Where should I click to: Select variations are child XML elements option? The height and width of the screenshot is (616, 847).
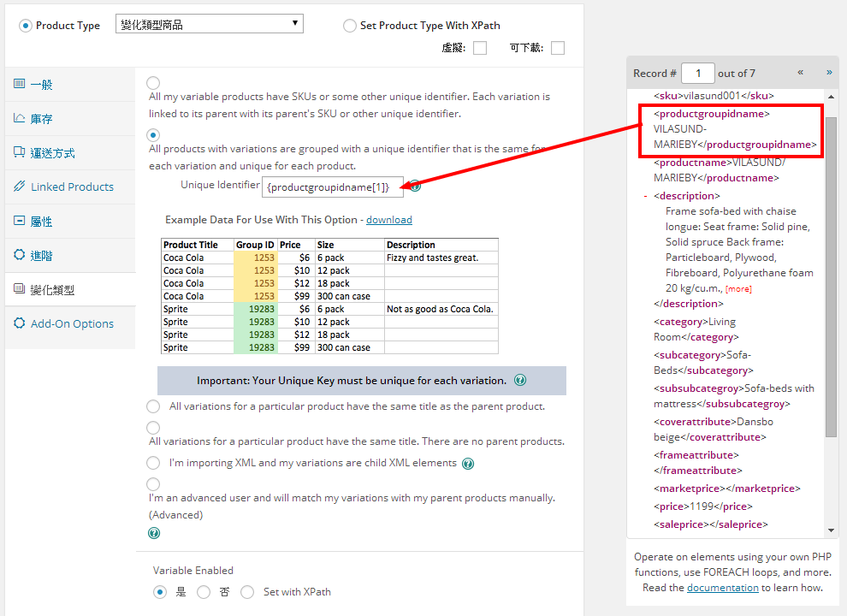tap(153, 463)
